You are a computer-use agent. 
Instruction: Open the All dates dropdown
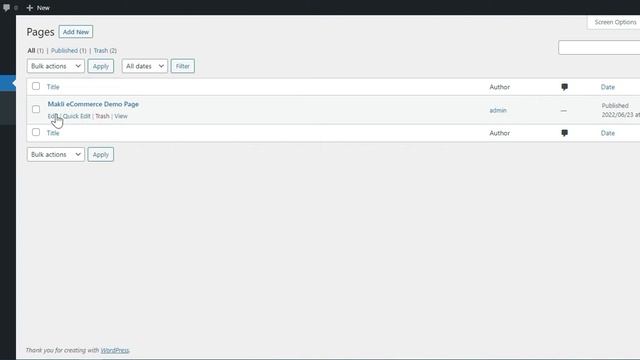[x=145, y=66]
